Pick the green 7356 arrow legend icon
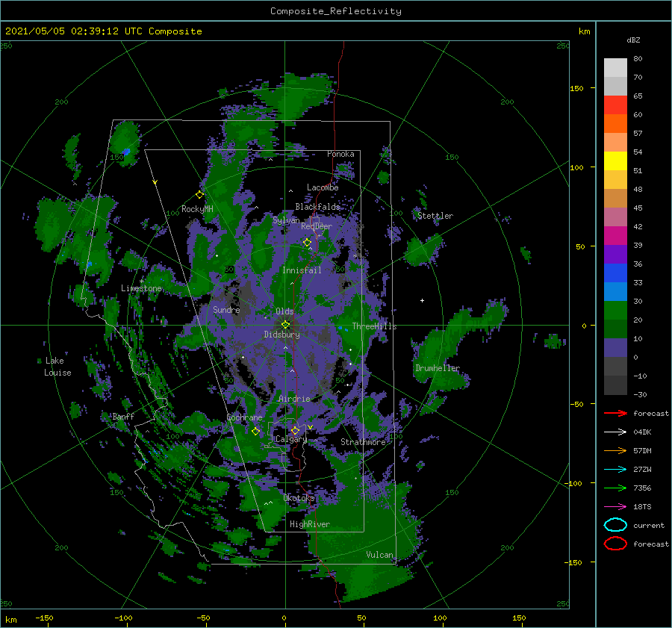Viewport: 672px width, 628px height. tap(615, 488)
